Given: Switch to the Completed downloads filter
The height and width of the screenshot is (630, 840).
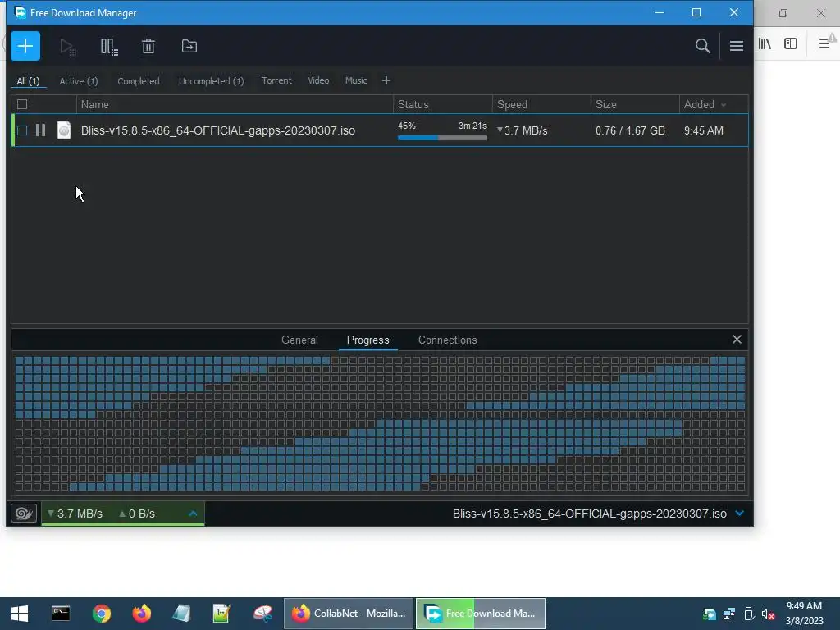Looking at the screenshot, I should (x=138, y=81).
